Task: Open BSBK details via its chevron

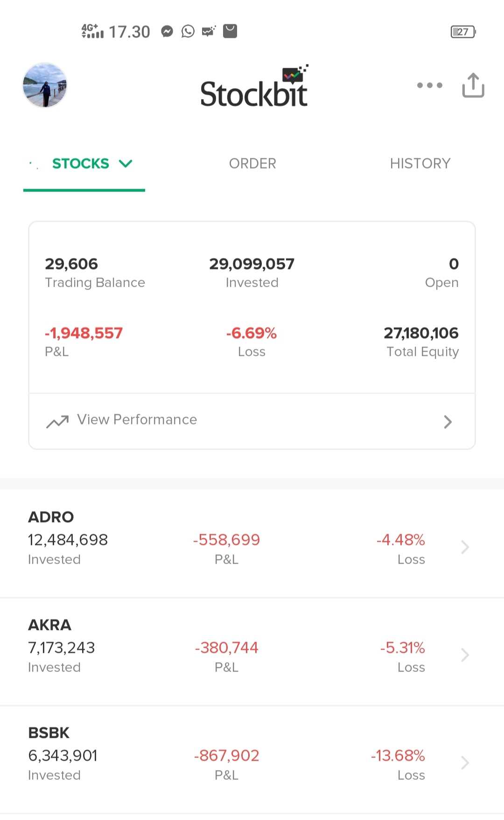Action: click(x=465, y=763)
